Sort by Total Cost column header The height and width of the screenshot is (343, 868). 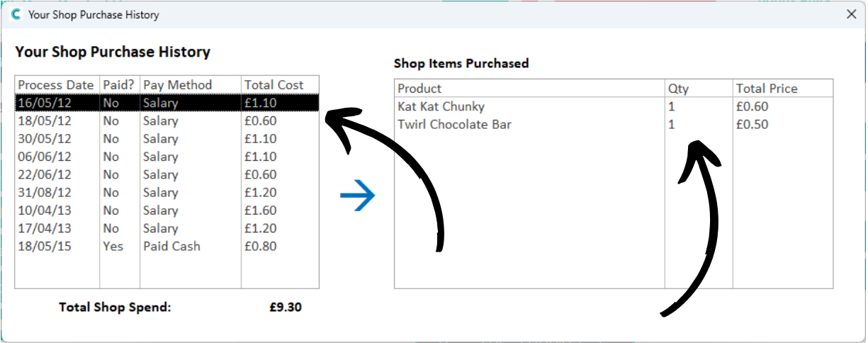pyautogui.click(x=280, y=85)
